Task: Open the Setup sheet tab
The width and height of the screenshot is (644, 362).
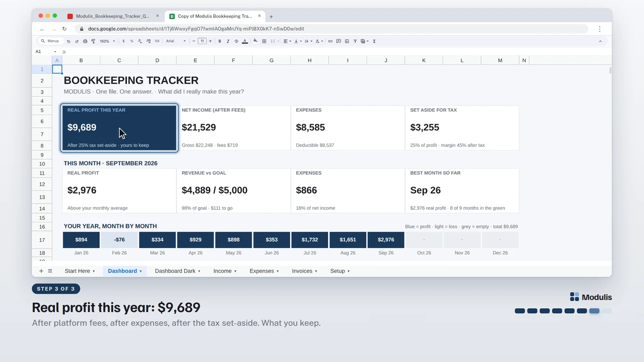Action: click(x=340, y=271)
